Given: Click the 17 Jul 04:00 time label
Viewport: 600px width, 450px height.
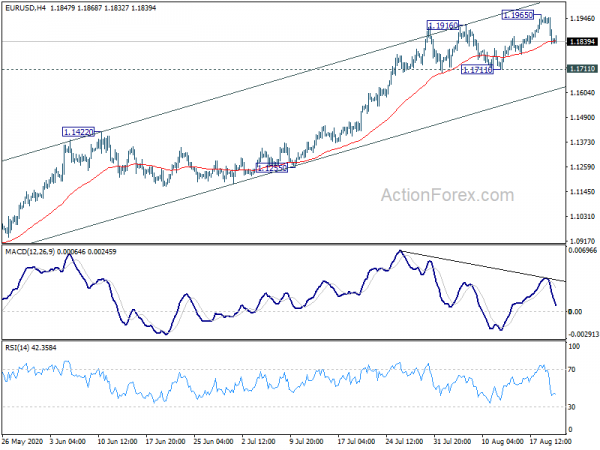Looking at the screenshot, I should (356, 441).
